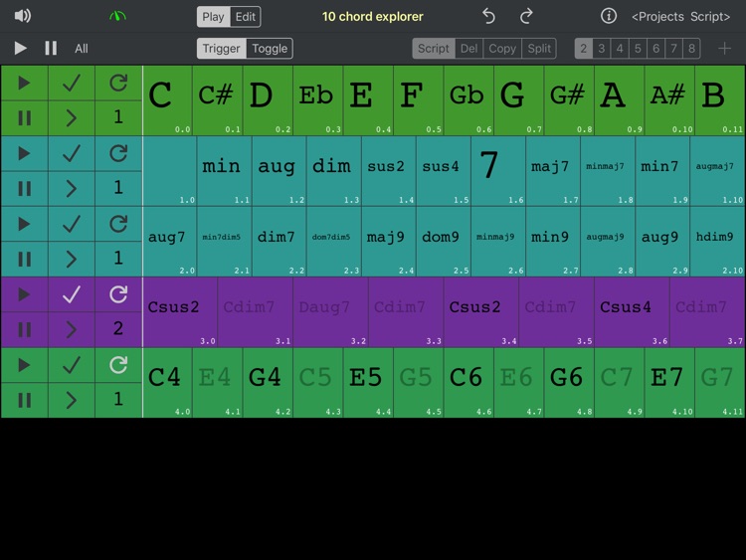Click loop icon on aug7 row
Image resolution: width=746 pixels, height=560 pixels.
(x=118, y=224)
